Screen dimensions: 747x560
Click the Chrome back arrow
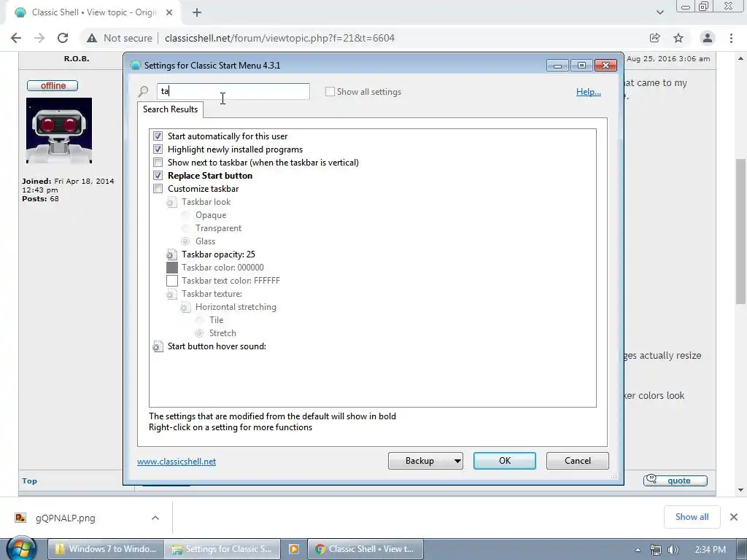pos(16,38)
